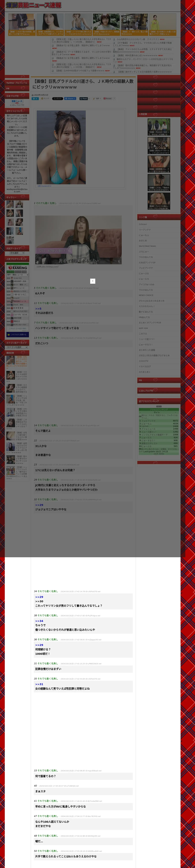
Task: Open the last 人気記事 thumbnail
Action: pyautogui.click(x=159, y=201)
